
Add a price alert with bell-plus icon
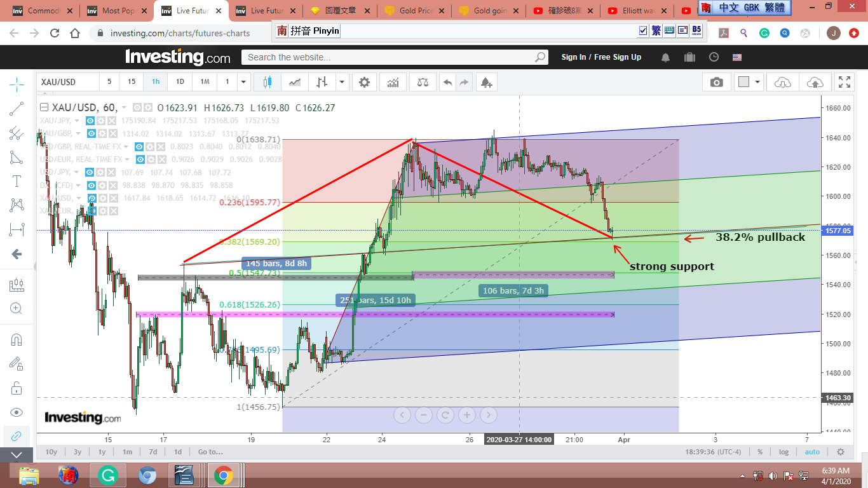(x=486, y=82)
